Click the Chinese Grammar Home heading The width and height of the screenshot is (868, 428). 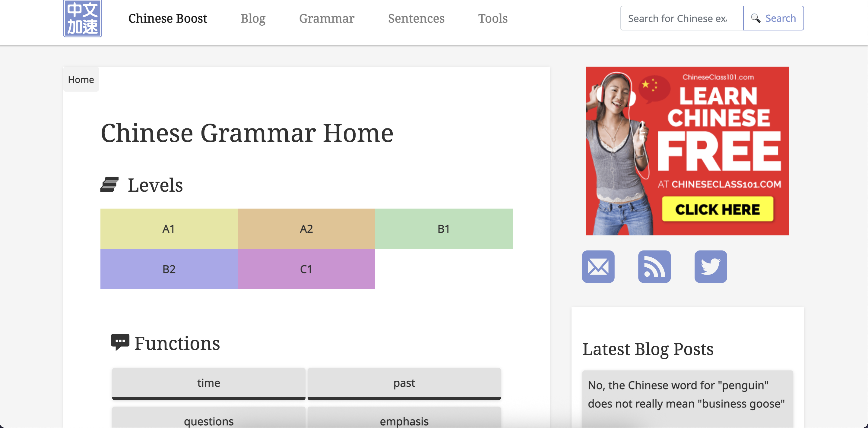(x=247, y=133)
